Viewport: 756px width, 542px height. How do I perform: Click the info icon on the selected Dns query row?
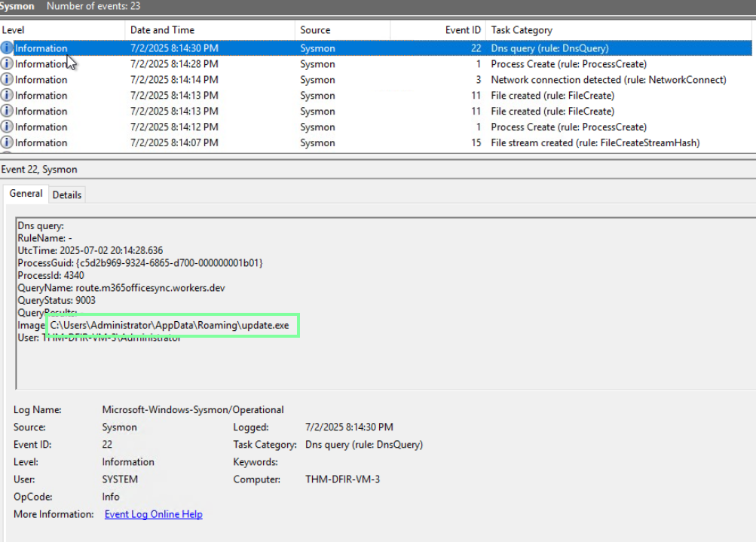8,48
